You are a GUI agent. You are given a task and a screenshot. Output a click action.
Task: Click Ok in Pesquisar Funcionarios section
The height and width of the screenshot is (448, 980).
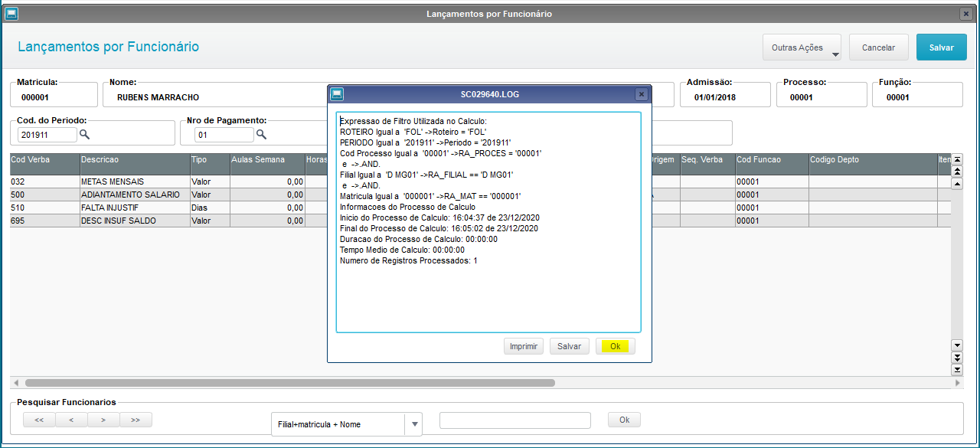click(624, 420)
